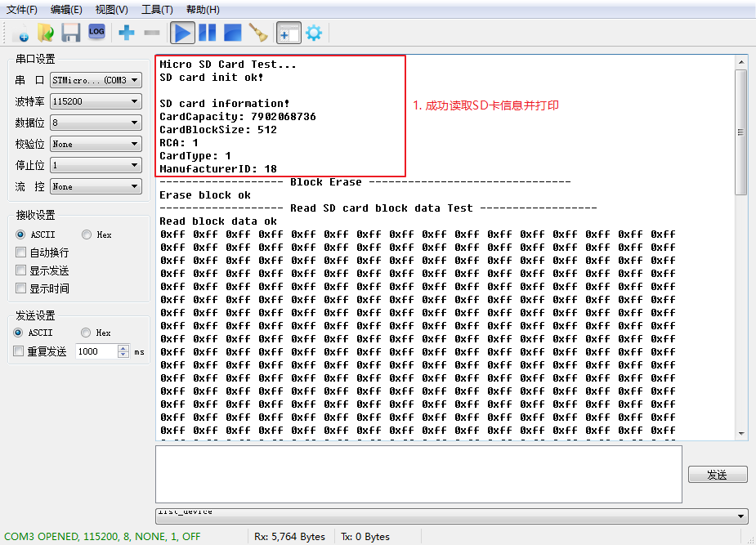This screenshot has width=756, height=545.
Task: Click the new file toolbar icon
Action: pos(20,34)
